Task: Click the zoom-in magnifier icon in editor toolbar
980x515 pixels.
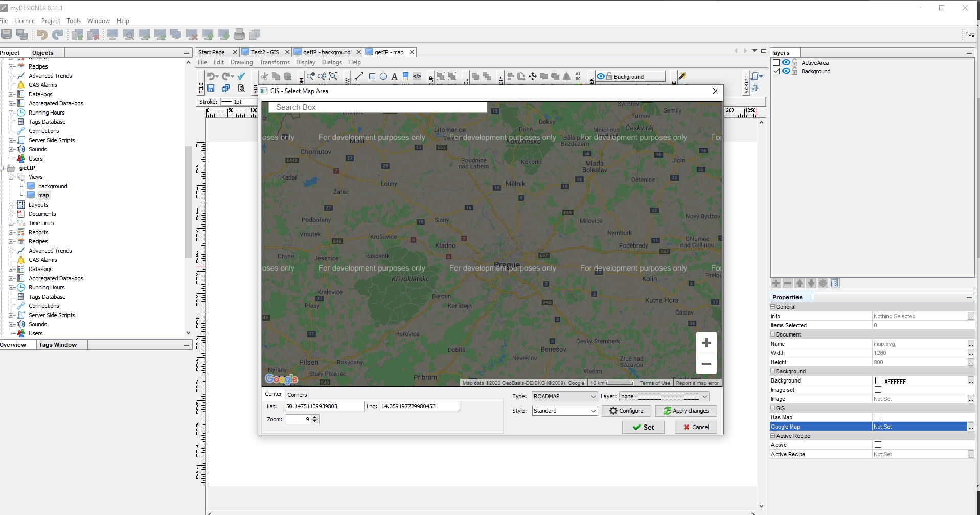Action: click(x=310, y=76)
